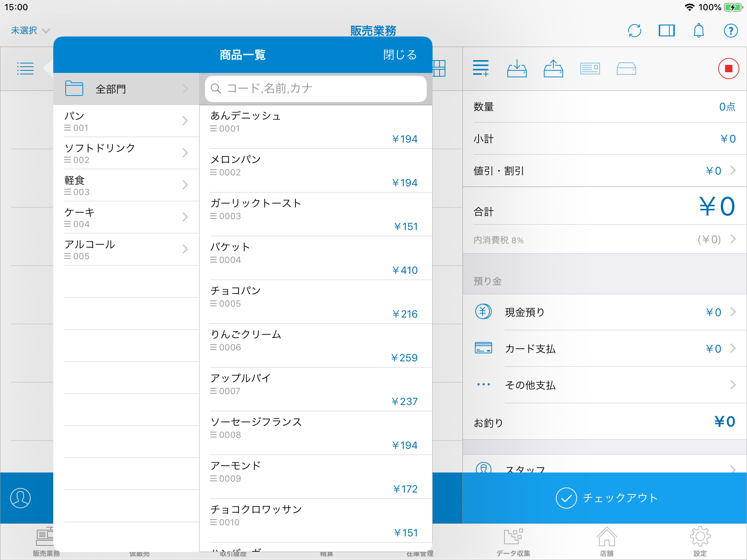The width and height of the screenshot is (747, 560).
Task: Open 現金預り payment row
Action: click(605, 312)
